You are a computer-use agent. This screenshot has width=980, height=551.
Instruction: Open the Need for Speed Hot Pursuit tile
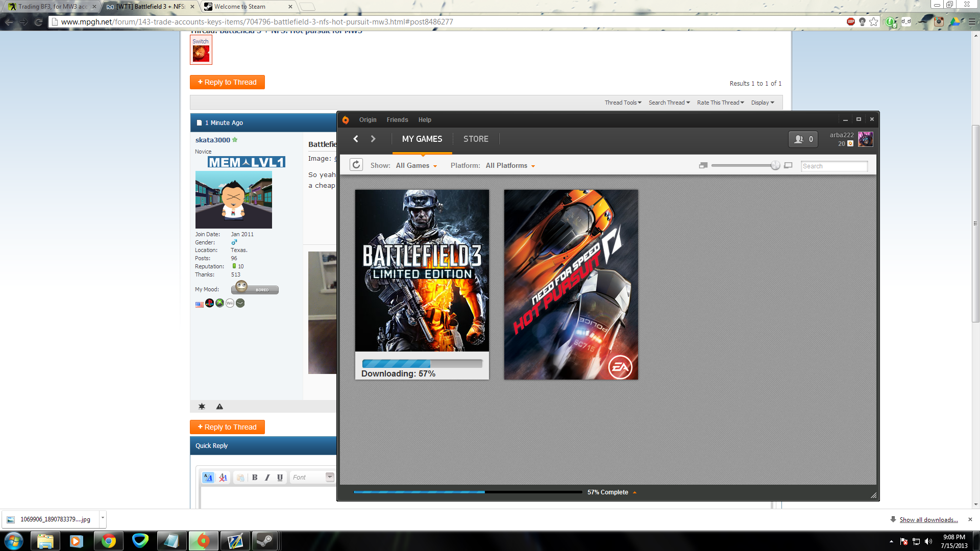click(x=571, y=285)
